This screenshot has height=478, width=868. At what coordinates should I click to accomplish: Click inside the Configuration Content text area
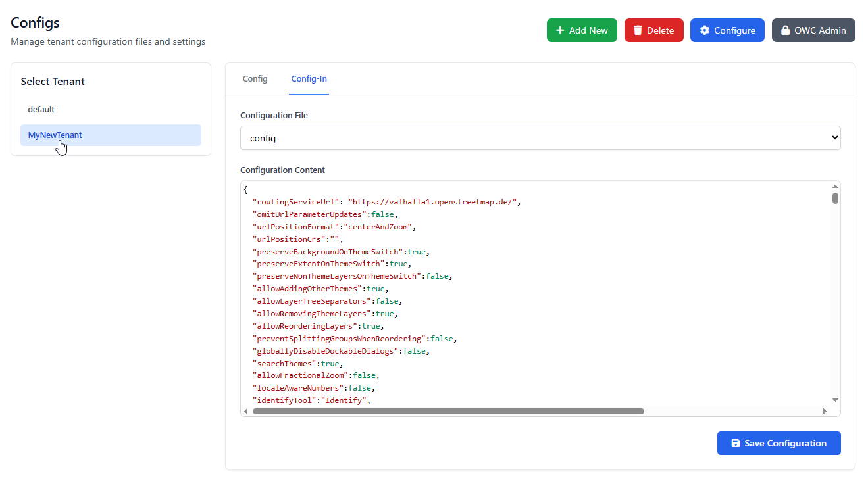(x=592, y=296)
